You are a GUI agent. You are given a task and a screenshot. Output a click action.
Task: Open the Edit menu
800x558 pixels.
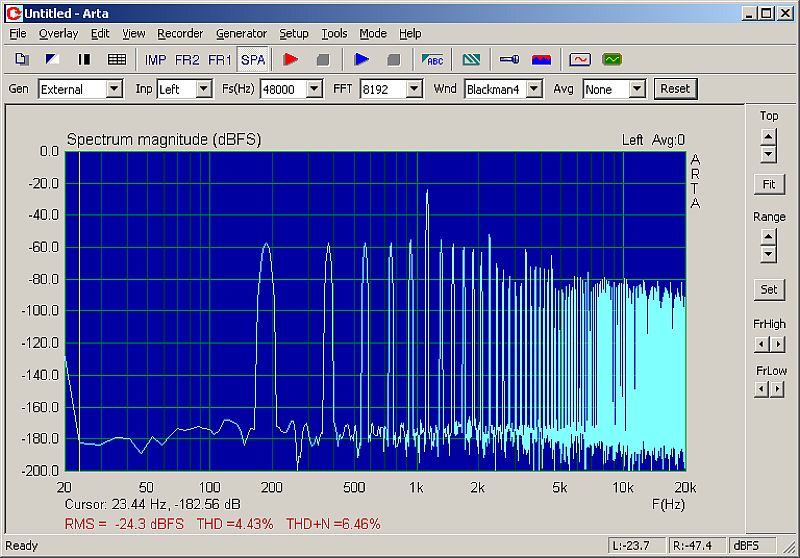tap(100, 34)
